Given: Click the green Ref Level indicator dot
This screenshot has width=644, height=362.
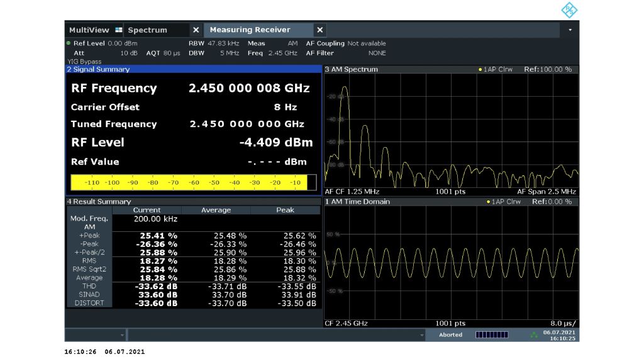Looking at the screenshot, I should [x=69, y=43].
